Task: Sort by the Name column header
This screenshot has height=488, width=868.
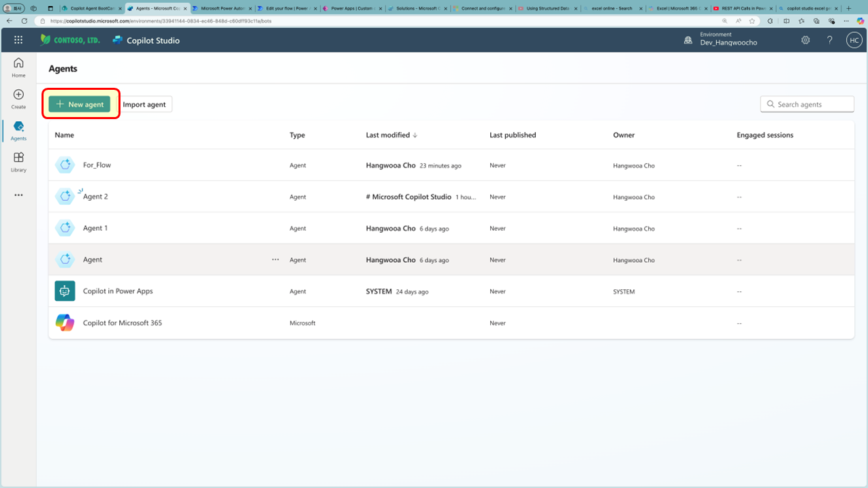Action: (65, 135)
